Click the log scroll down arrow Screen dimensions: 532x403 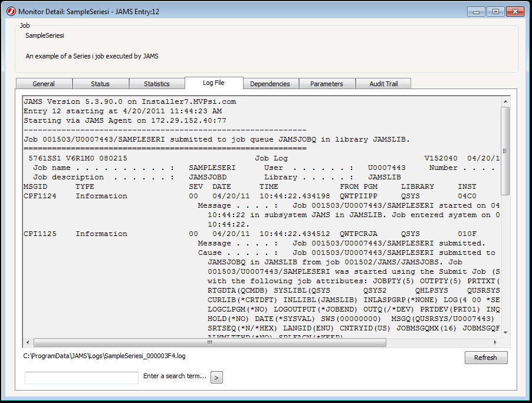click(x=505, y=332)
